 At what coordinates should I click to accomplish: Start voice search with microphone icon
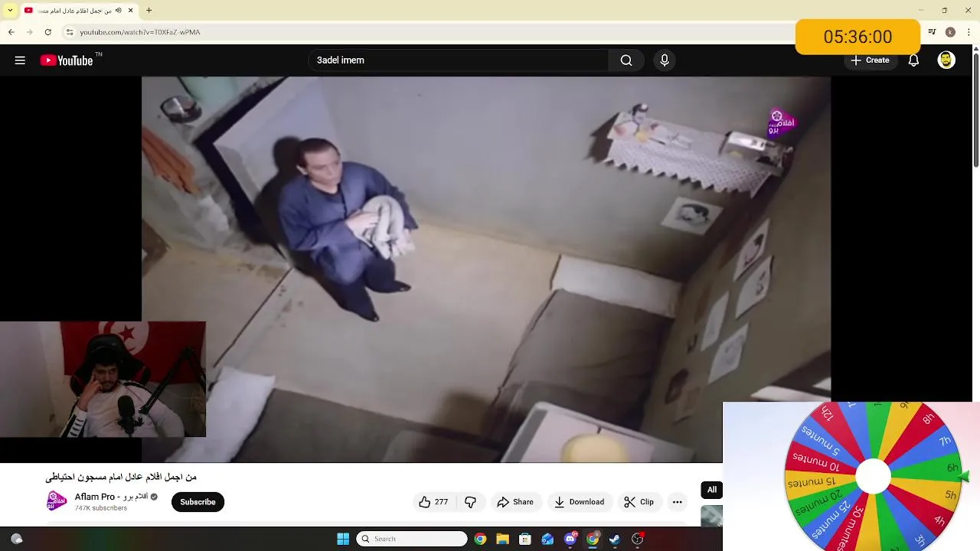664,60
